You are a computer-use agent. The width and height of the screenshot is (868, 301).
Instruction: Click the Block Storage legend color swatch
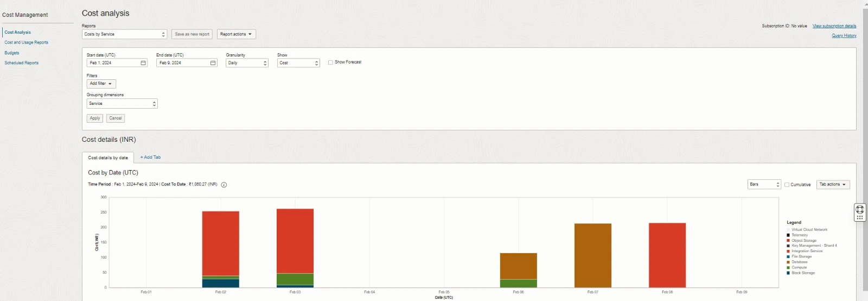click(788, 273)
